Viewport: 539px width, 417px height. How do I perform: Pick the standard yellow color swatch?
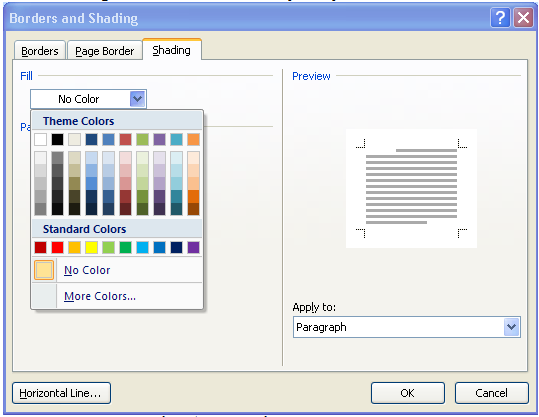point(91,247)
